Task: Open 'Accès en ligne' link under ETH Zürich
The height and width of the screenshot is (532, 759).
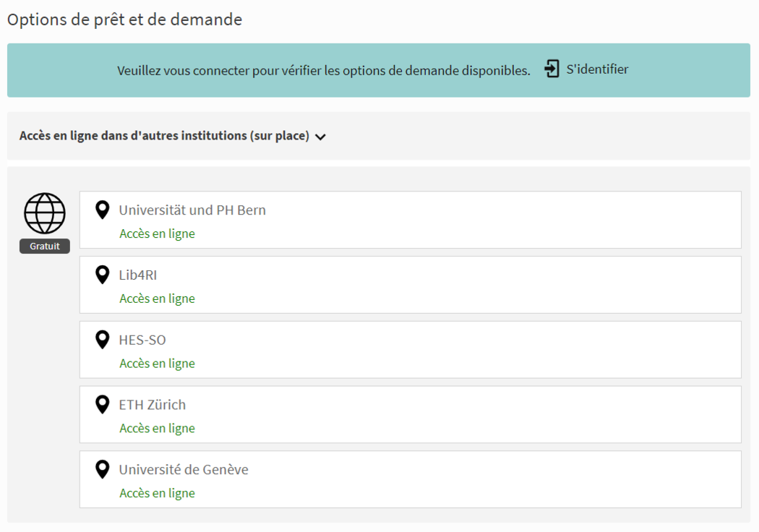Action: [157, 429]
